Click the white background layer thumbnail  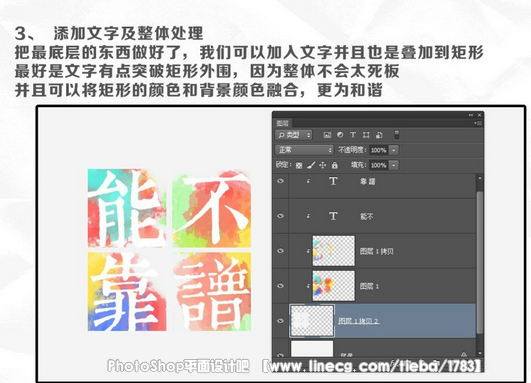click(x=312, y=349)
